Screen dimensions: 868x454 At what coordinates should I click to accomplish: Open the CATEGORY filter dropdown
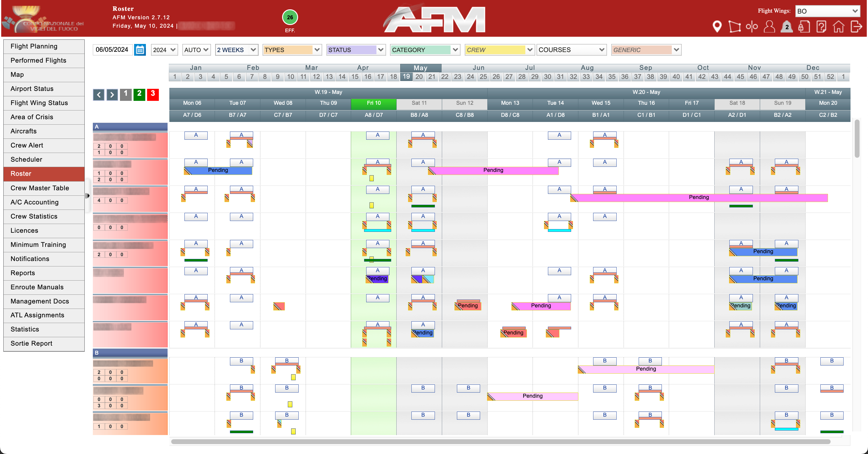click(x=425, y=50)
